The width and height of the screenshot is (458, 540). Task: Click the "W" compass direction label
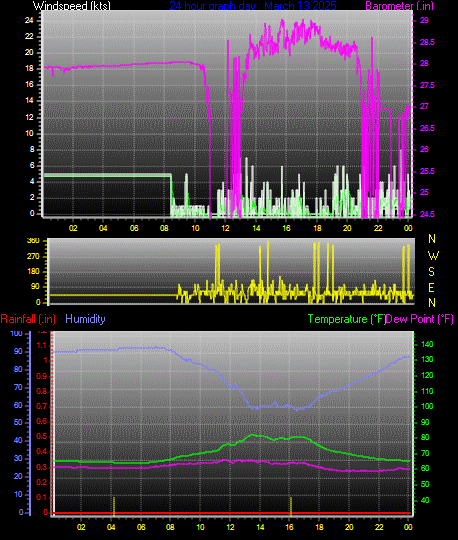(433, 256)
